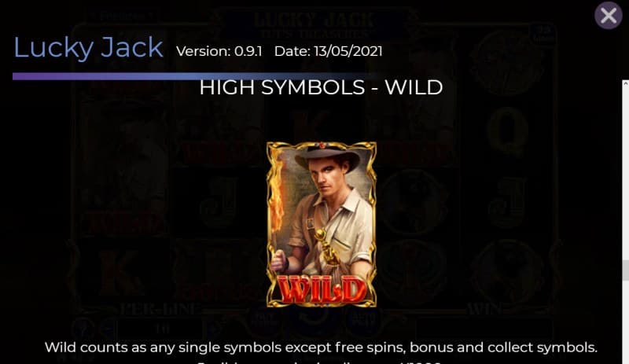The width and height of the screenshot is (629, 364).
Task: Click the Version 0.9.1 label
Action: 219,51
